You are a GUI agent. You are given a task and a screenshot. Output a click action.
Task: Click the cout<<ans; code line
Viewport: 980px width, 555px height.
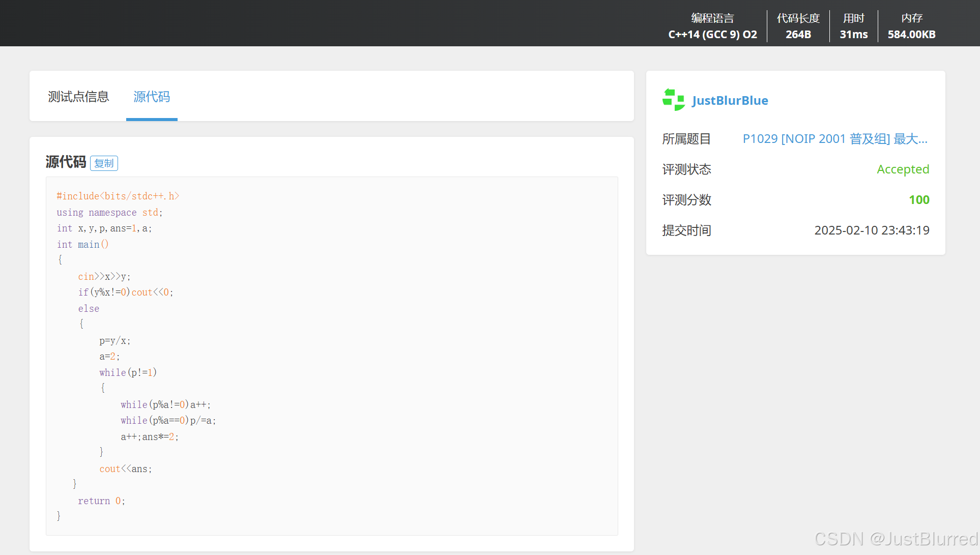pos(125,469)
